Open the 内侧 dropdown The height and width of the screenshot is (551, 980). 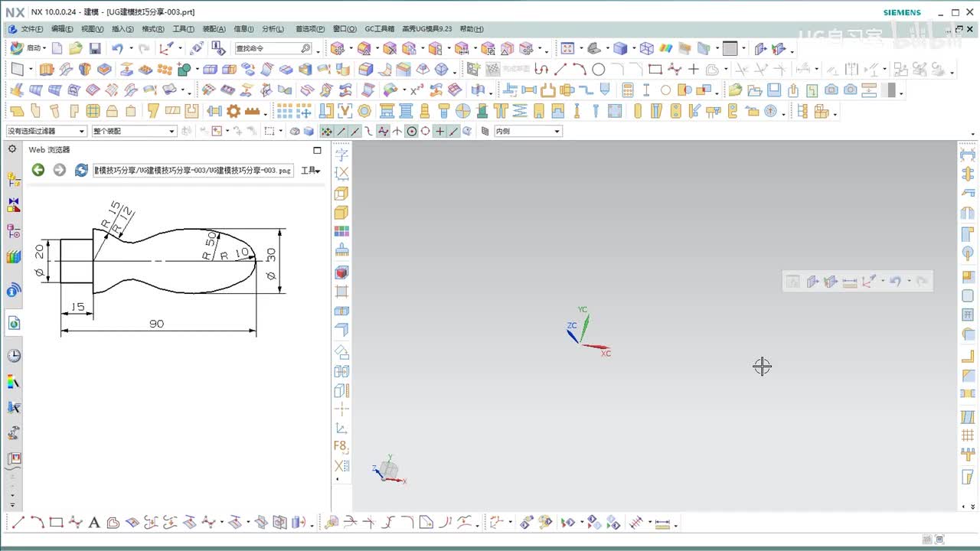pos(528,131)
